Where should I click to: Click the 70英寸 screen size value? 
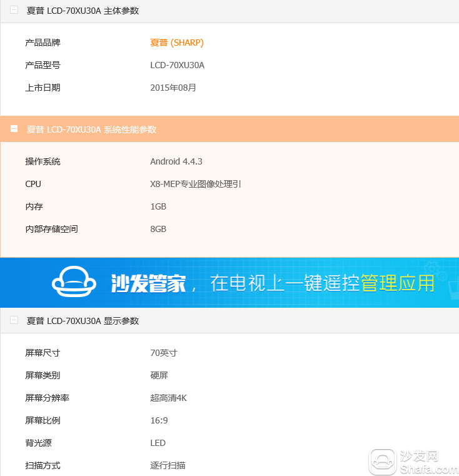click(164, 353)
